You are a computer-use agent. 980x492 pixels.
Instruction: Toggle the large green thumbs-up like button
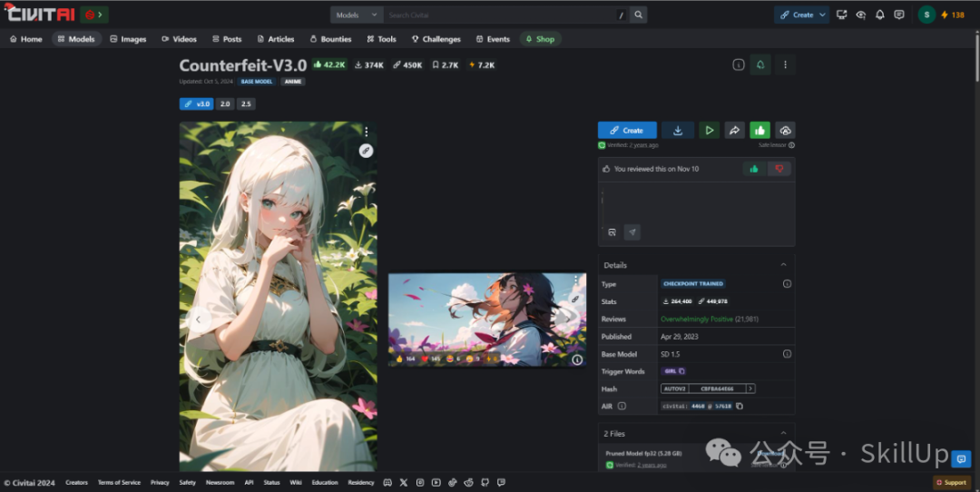(759, 130)
